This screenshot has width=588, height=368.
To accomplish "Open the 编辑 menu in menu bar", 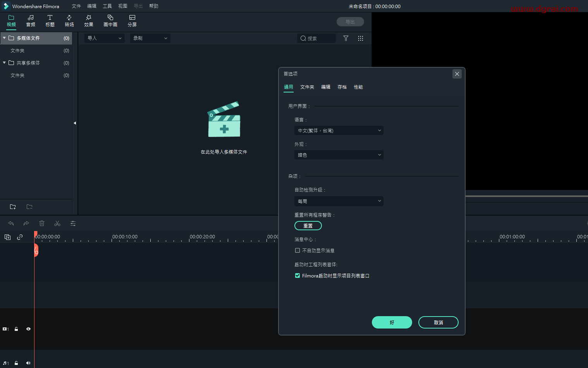I will point(92,6).
